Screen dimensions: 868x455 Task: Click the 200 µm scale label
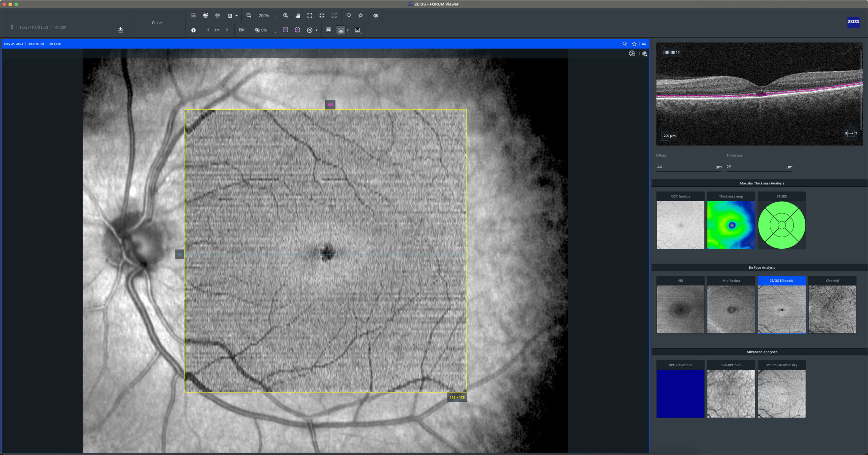point(669,136)
